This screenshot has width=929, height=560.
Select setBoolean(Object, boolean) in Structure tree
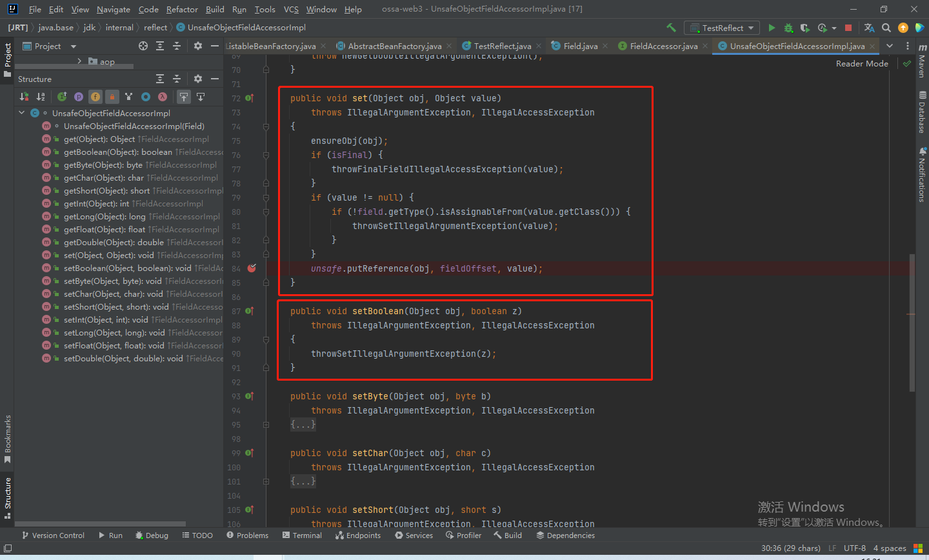pos(128,268)
